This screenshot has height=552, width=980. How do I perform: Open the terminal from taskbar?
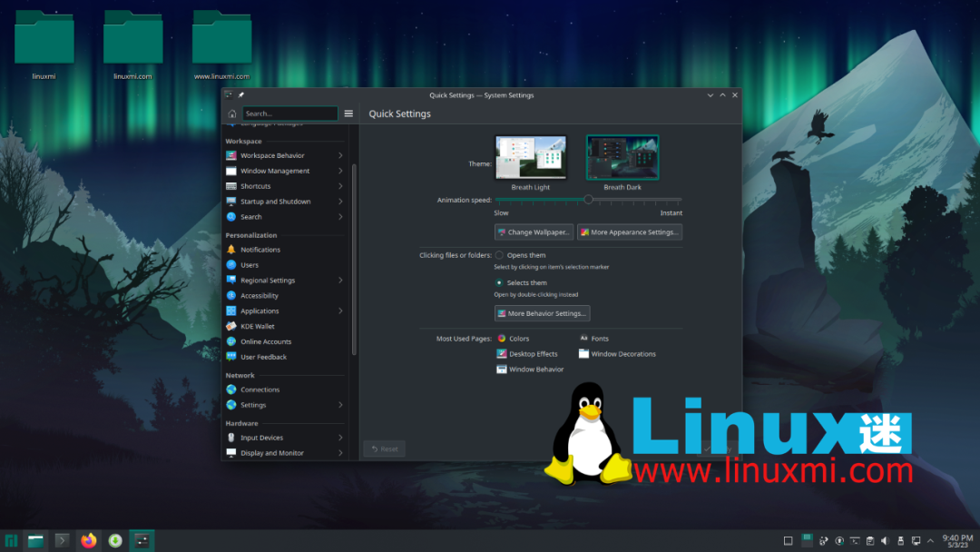click(x=62, y=540)
